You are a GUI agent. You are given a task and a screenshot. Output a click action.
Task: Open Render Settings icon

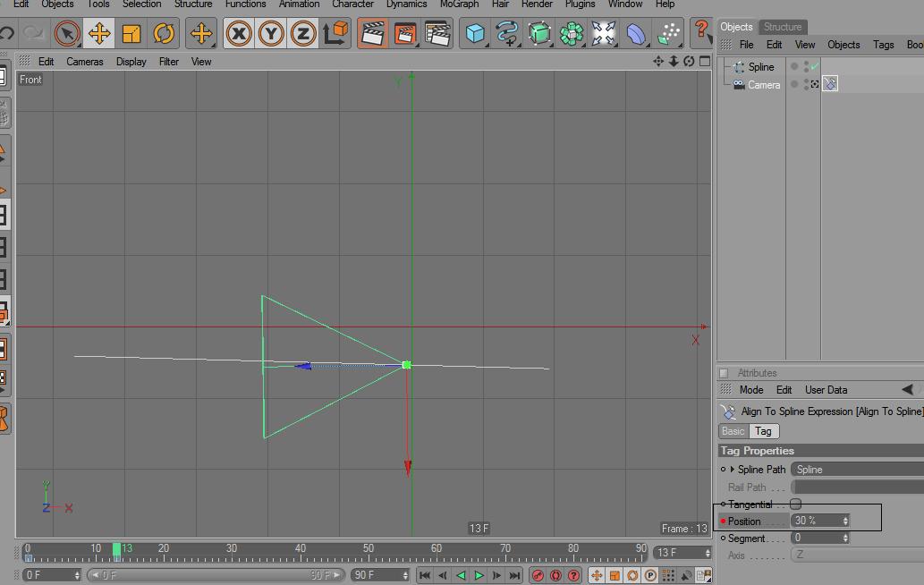pos(437,34)
